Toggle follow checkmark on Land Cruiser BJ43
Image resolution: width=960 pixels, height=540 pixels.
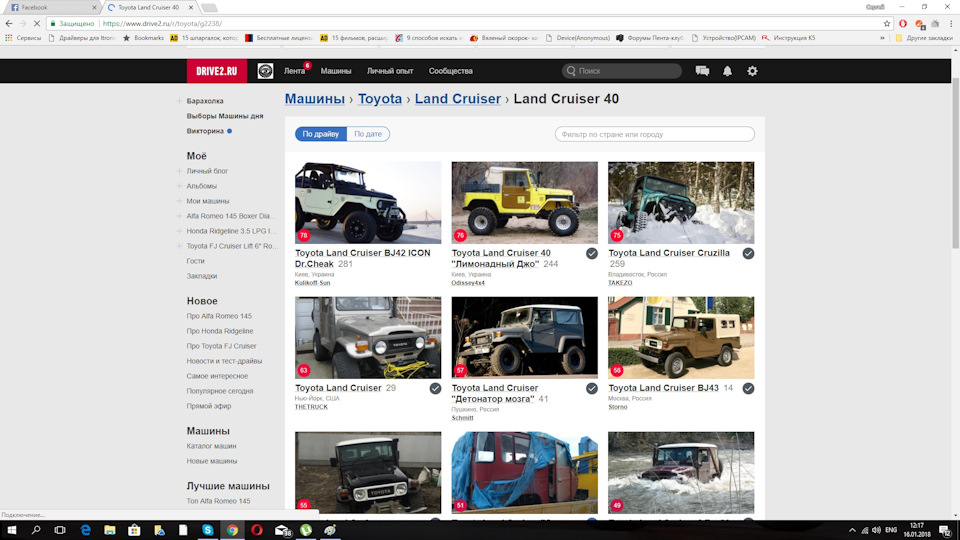(748, 388)
